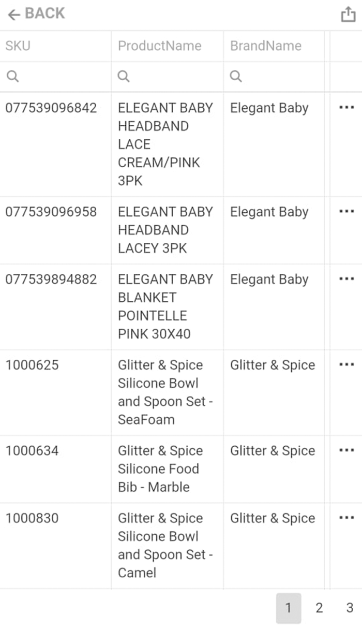Screen dimensions: 362x644
Task: Select the search magnifier in BrandName column
Action: [x=235, y=76]
